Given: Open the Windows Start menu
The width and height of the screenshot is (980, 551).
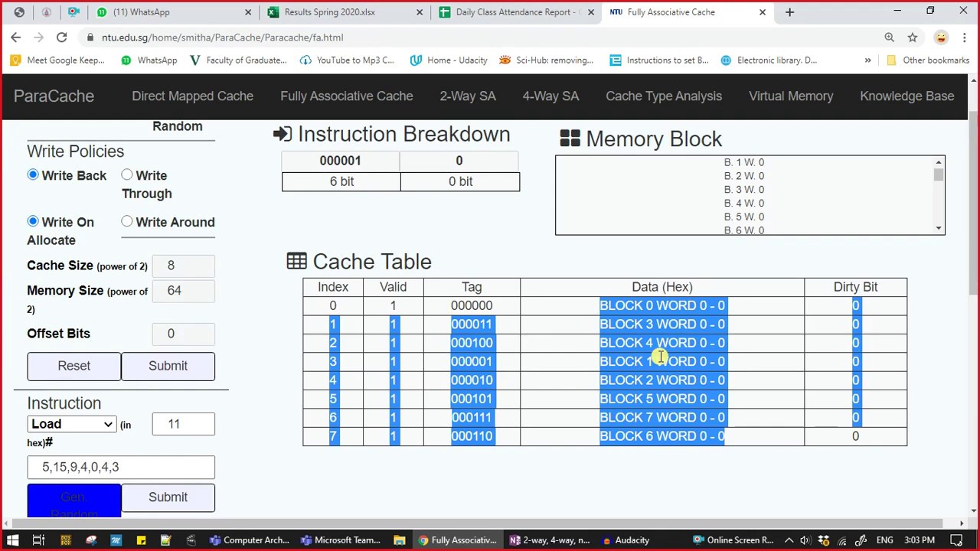Looking at the screenshot, I should 12,540.
